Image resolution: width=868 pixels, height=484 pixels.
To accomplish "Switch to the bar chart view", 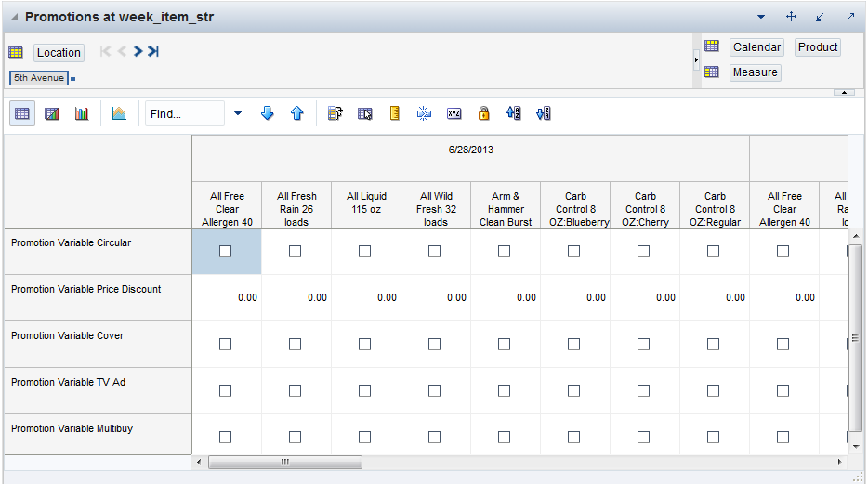I will [x=82, y=114].
